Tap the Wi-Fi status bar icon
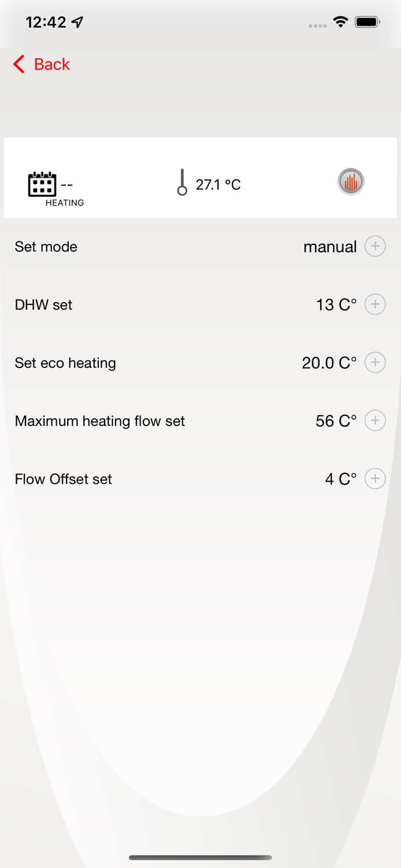 [x=340, y=22]
